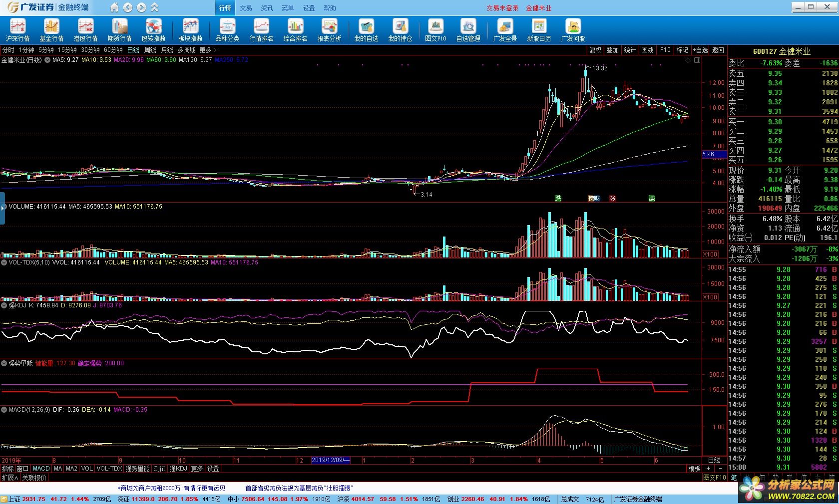Open 交易 main tab
The width and height of the screenshot is (839, 504).
tap(246, 8)
